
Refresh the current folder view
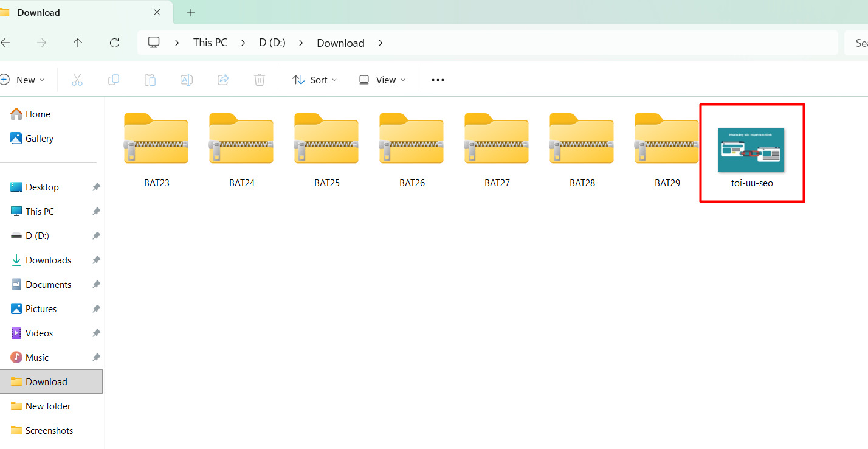pyautogui.click(x=114, y=43)
